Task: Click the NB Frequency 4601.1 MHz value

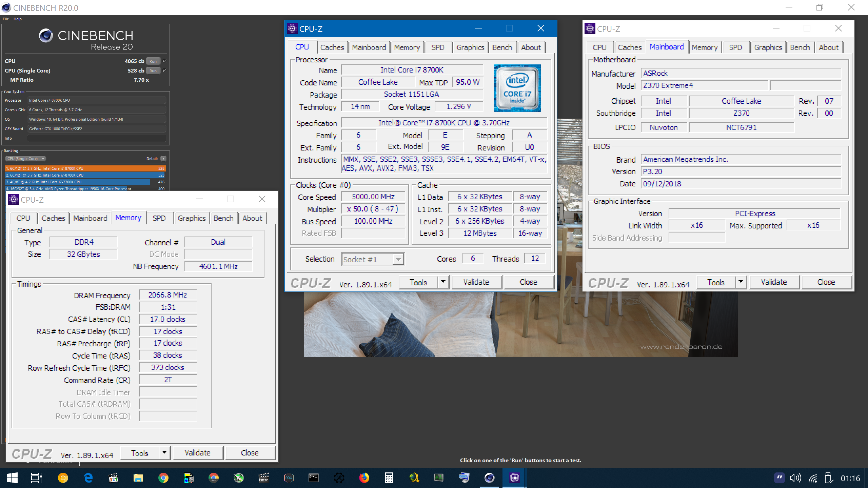Action: 219,266
